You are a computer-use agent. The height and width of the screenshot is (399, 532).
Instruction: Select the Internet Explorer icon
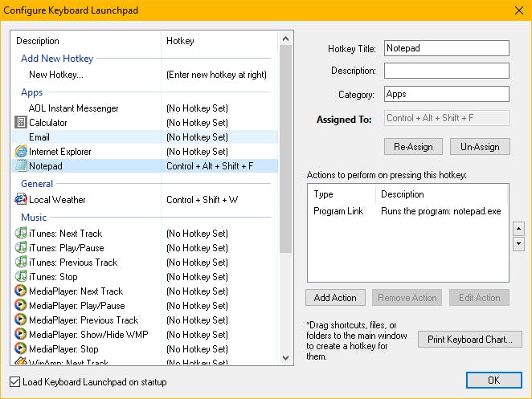tap(21, 152)
